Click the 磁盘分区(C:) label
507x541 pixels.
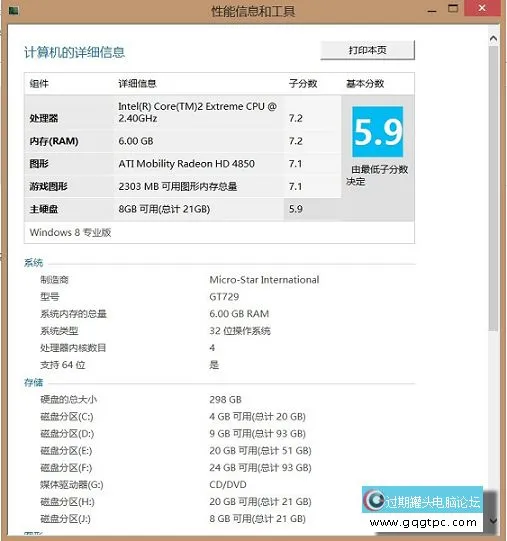[x=67, y=417]
